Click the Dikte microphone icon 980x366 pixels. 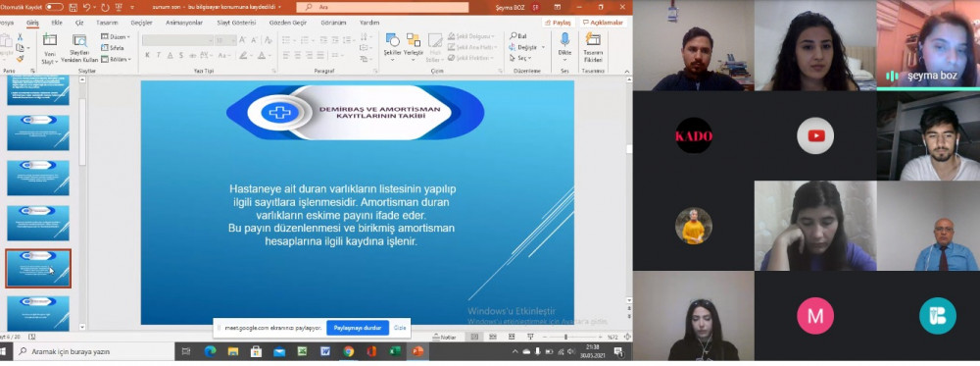[564, 40]
